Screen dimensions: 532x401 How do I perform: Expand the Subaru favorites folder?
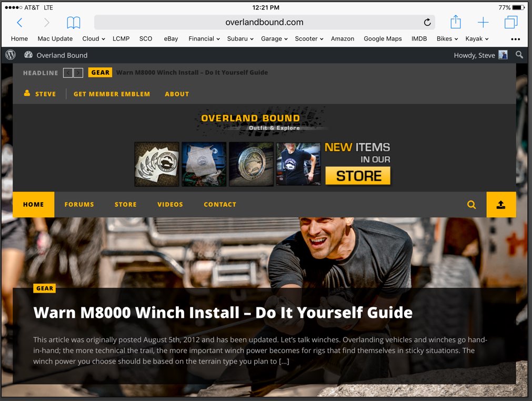coord(240,39)
